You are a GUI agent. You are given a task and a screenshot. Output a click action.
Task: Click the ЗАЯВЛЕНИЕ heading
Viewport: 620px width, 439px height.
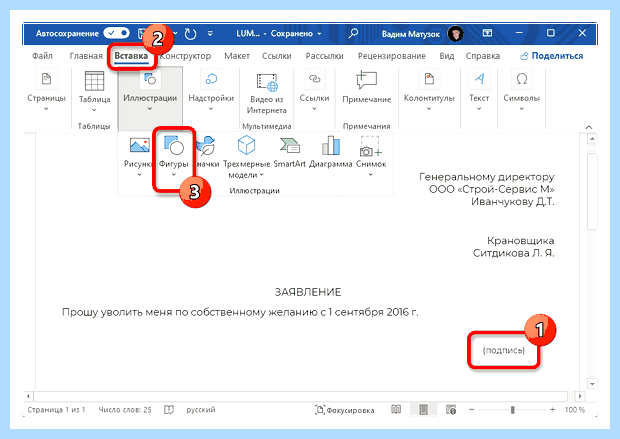click(308, 292)
